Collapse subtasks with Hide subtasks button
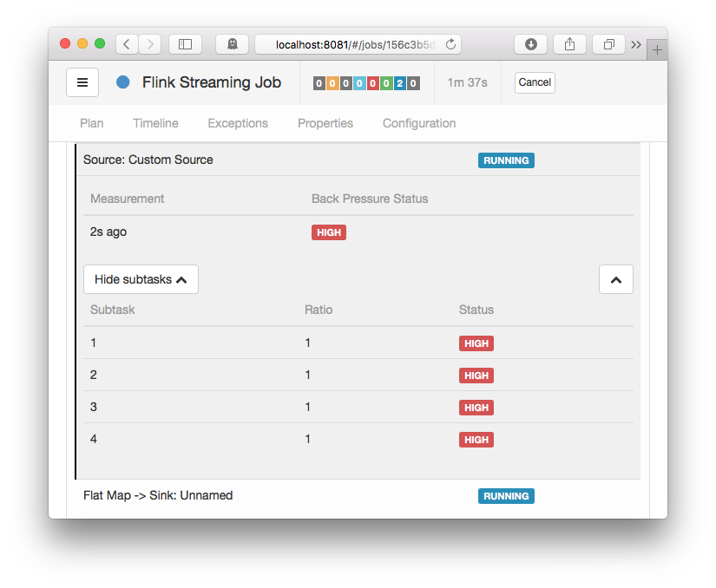The width and height of the screenshot is (716, 588). pyautogui.click(x=141, y=279)
